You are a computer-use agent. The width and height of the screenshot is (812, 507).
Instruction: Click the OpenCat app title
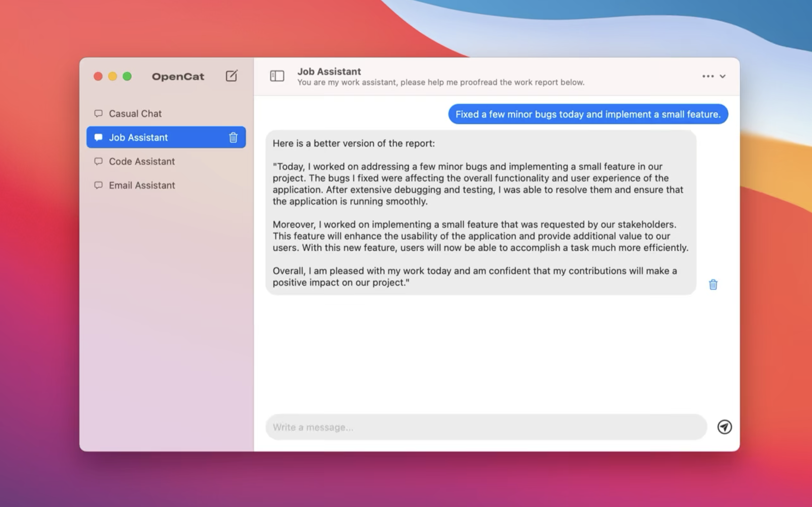click(178, 76)
